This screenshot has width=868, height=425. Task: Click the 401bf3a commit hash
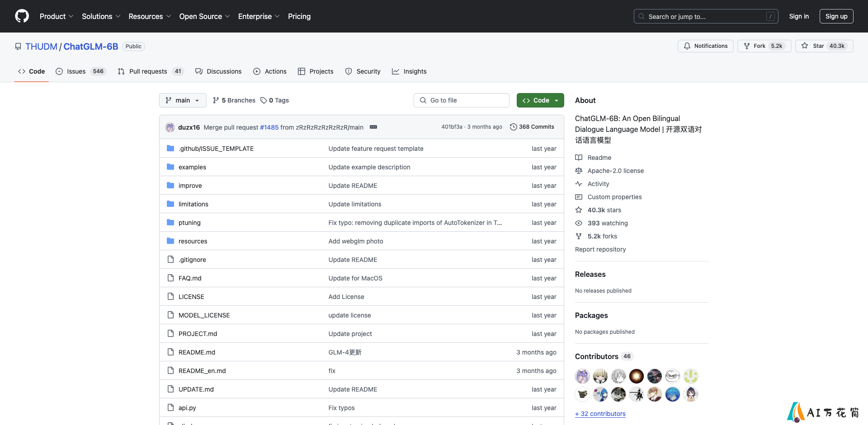point(452,127)
